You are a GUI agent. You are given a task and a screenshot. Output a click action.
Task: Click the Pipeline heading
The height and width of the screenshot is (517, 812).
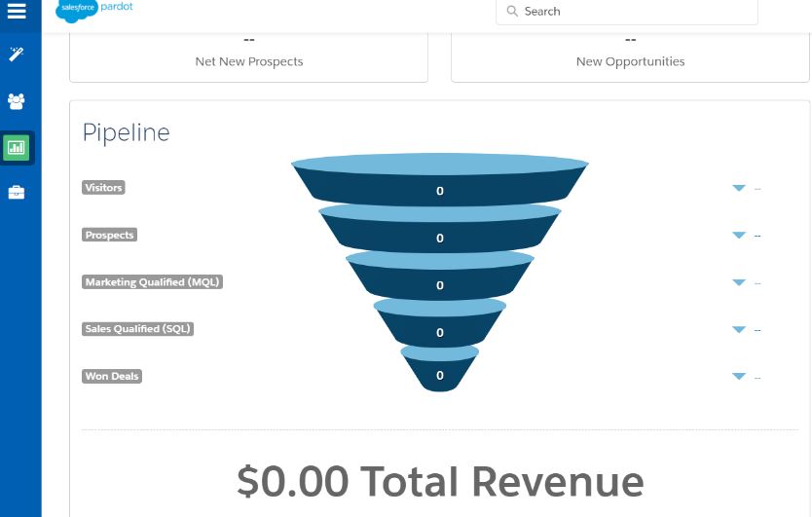[127, 133]
